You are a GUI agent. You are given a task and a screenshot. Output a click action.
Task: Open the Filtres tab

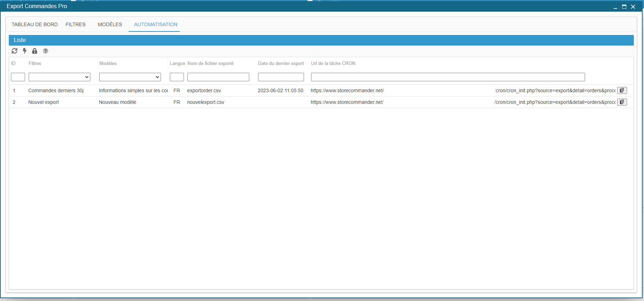[76, 24]
